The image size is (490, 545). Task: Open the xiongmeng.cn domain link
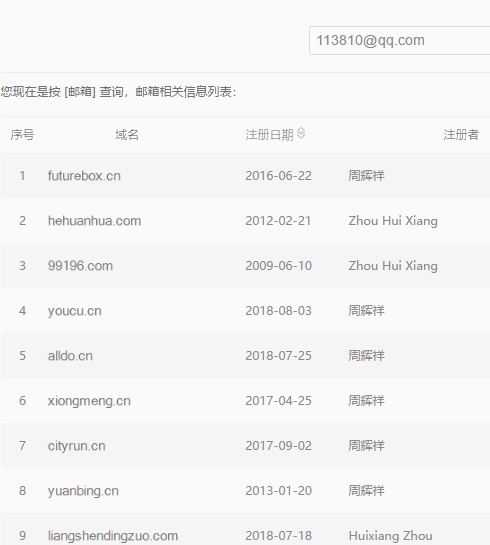point(89,401)
